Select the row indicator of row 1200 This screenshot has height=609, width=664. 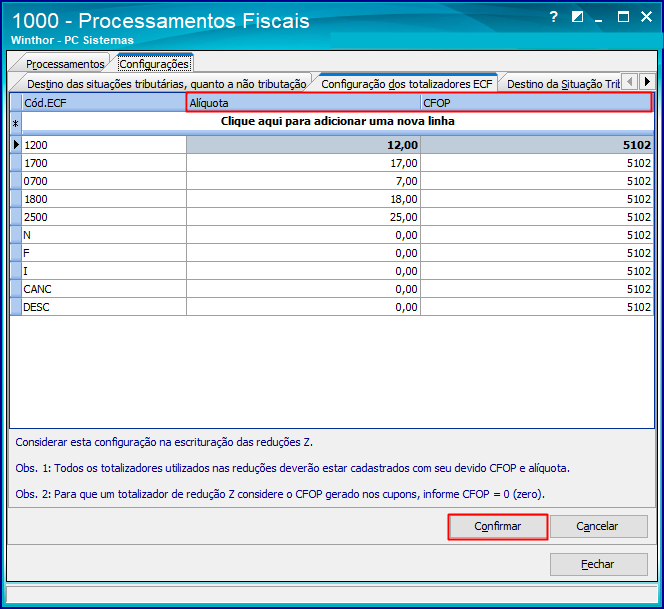16,145
